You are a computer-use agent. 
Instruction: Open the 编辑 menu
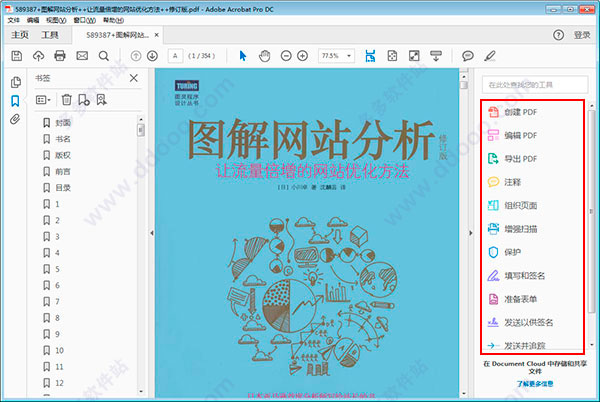point(33,20)
